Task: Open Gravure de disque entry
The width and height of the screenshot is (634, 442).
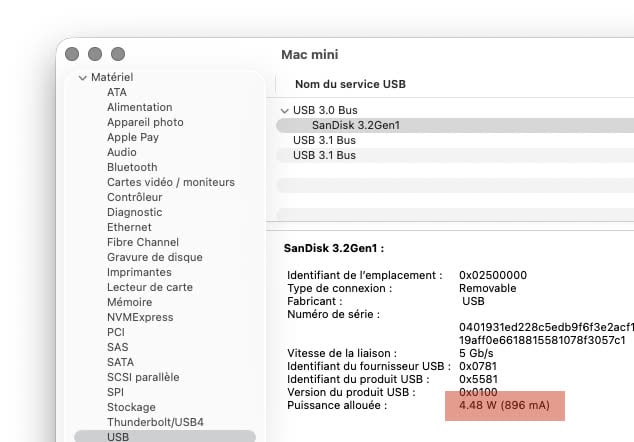Action: 155,257
